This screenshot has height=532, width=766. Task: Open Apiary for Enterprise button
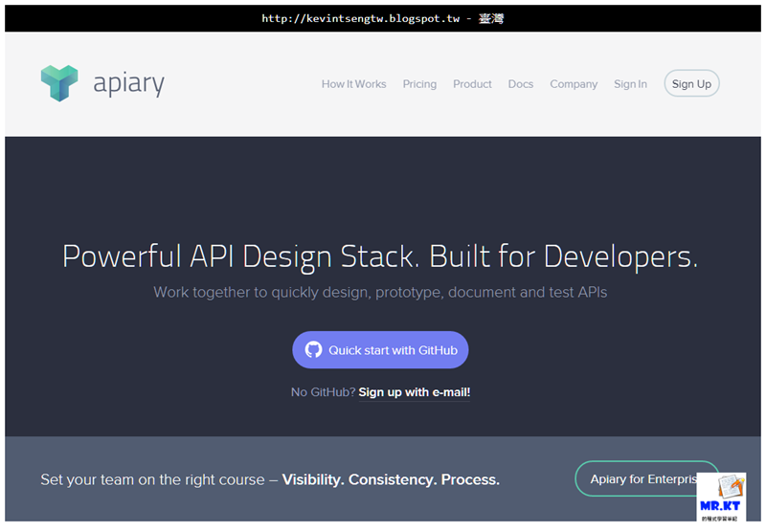click(645, 478)
